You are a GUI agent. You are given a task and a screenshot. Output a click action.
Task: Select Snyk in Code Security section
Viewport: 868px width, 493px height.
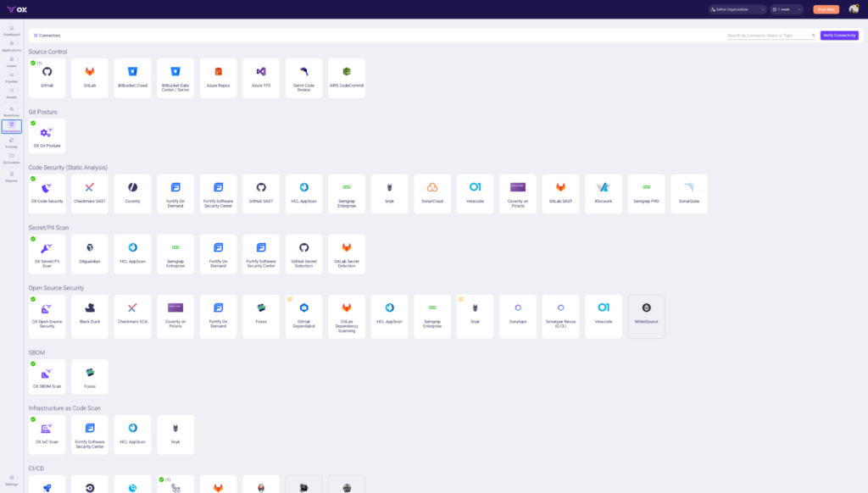click(389, 194)
